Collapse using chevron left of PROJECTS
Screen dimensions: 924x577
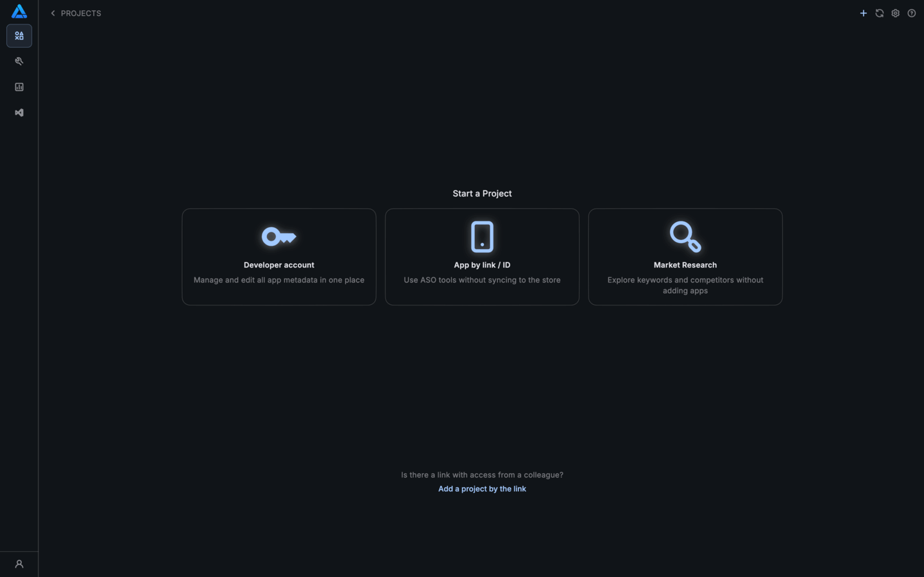53,13
